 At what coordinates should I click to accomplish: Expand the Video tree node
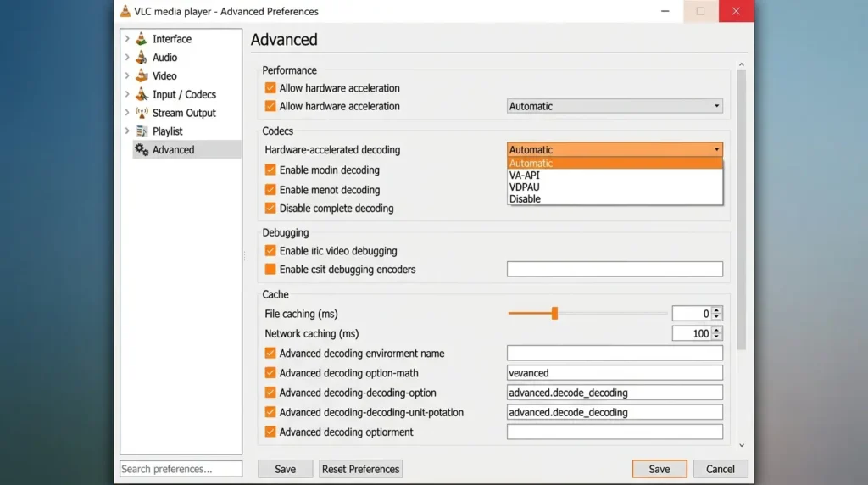[x=127, y=75]
